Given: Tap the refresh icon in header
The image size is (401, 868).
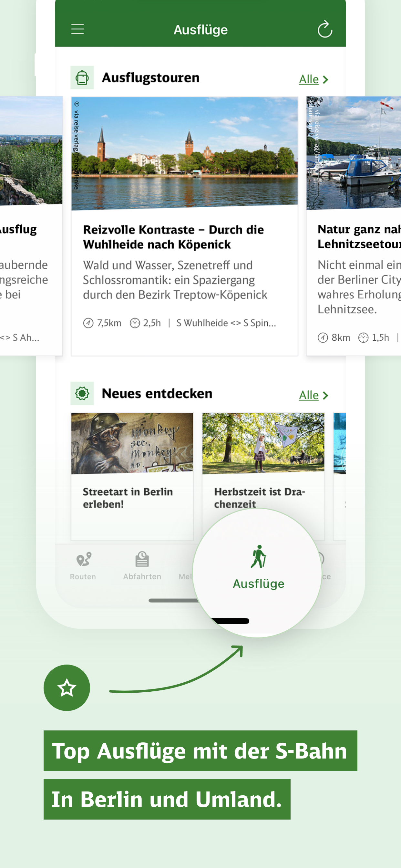Looking at the screenshot, I should tap(324, 29).
